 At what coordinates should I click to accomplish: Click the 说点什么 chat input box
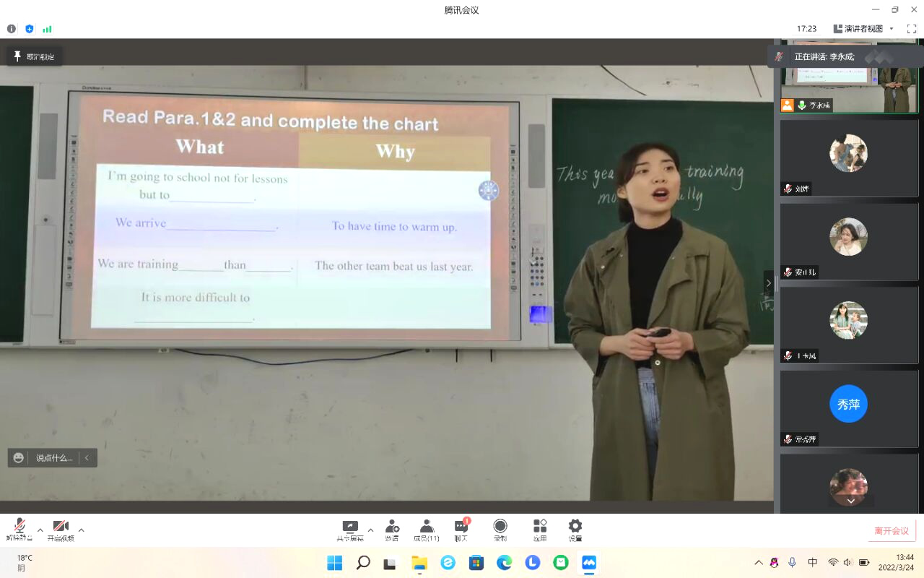(x=54, y=457)
